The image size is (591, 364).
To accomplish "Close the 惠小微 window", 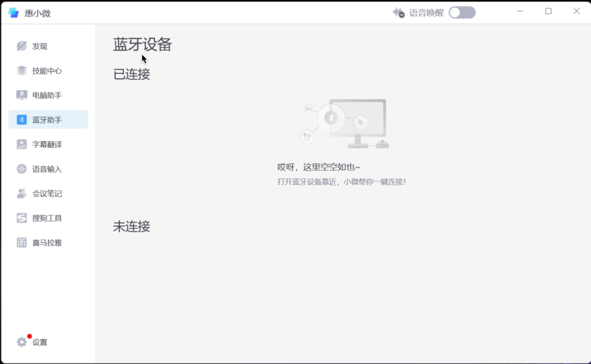I will (x=577, y=11).
